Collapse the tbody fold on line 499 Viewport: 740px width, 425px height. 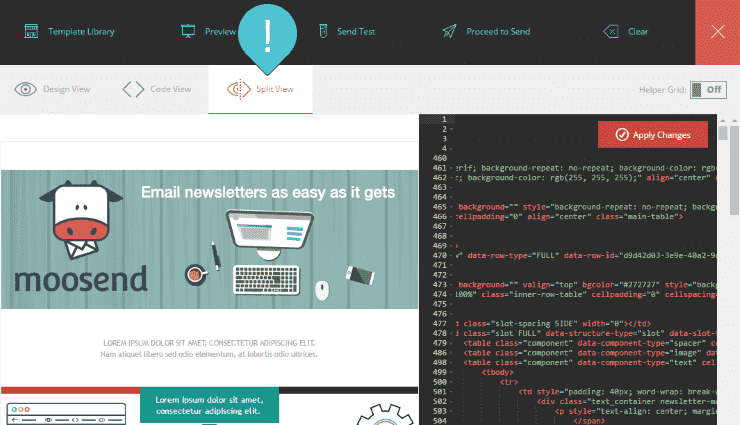pos(452,373)
